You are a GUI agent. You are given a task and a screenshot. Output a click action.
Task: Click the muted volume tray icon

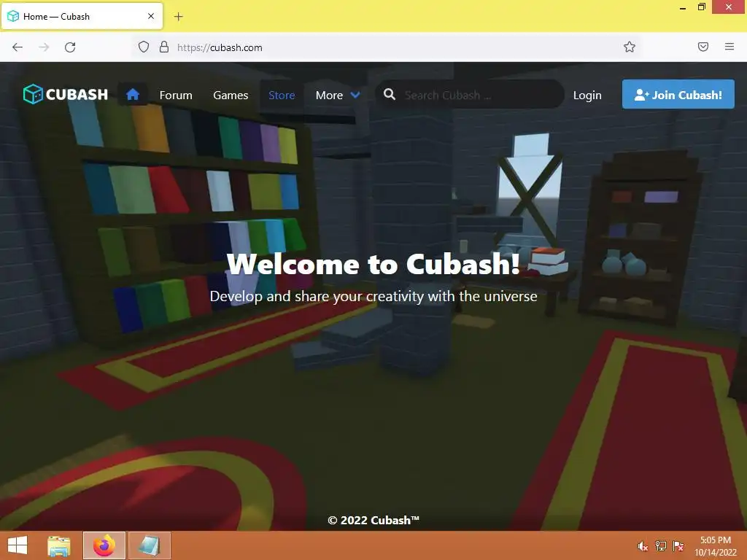[x=642, y=546]
